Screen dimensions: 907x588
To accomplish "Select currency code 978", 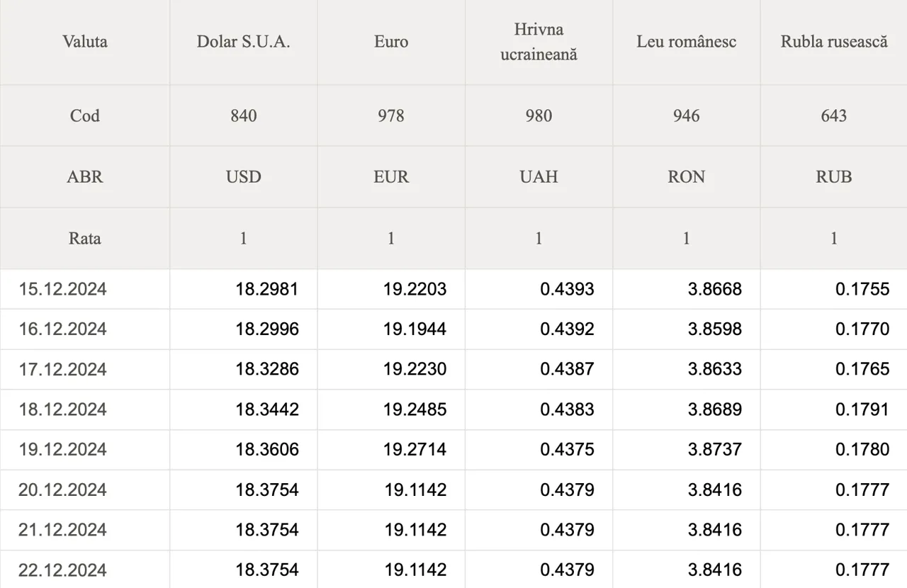I will point(391,115).
